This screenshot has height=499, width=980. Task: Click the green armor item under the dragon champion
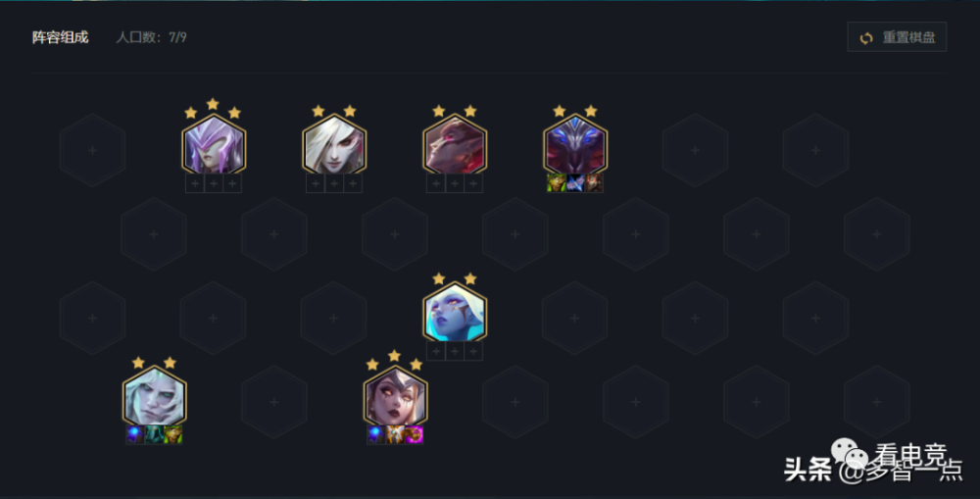click(x=557, y=182)
